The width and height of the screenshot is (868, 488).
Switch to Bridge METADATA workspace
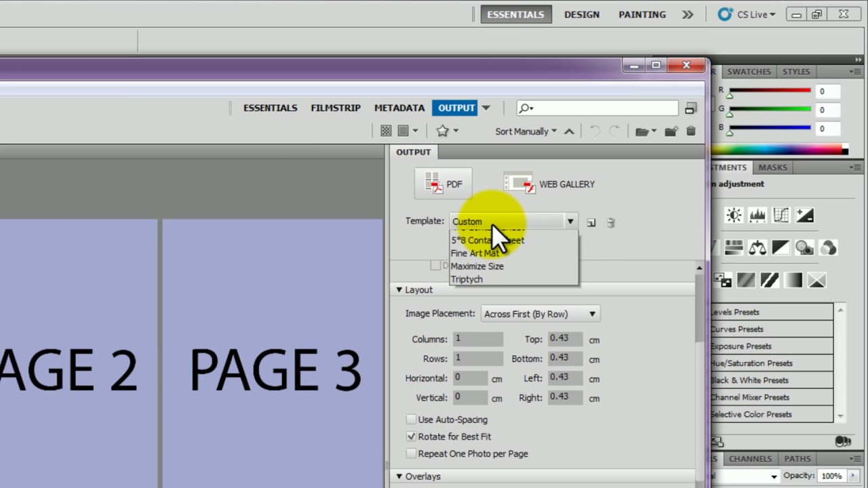(399, 108)
